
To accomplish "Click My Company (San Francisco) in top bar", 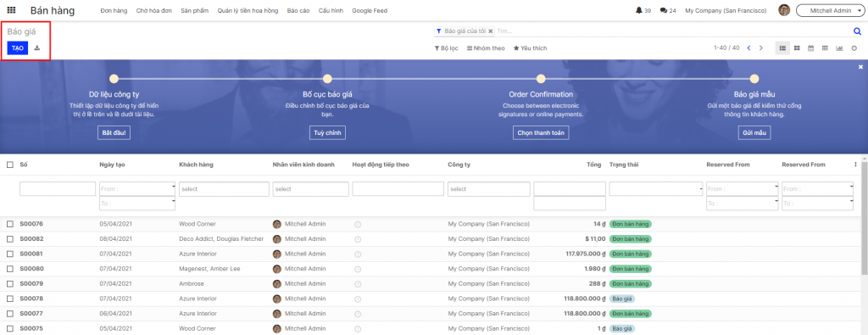I will tap(726, 10).
